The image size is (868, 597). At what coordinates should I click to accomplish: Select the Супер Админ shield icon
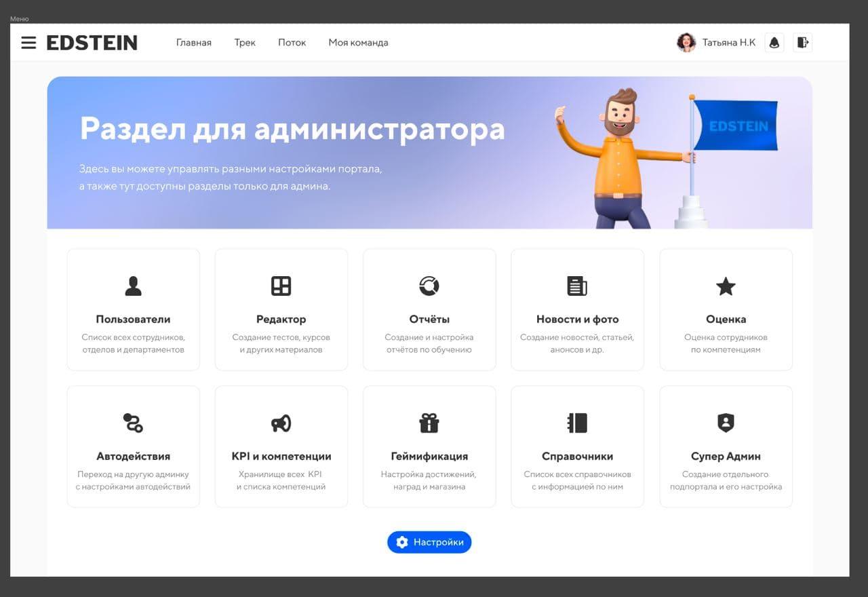click(x=726, y=423)
